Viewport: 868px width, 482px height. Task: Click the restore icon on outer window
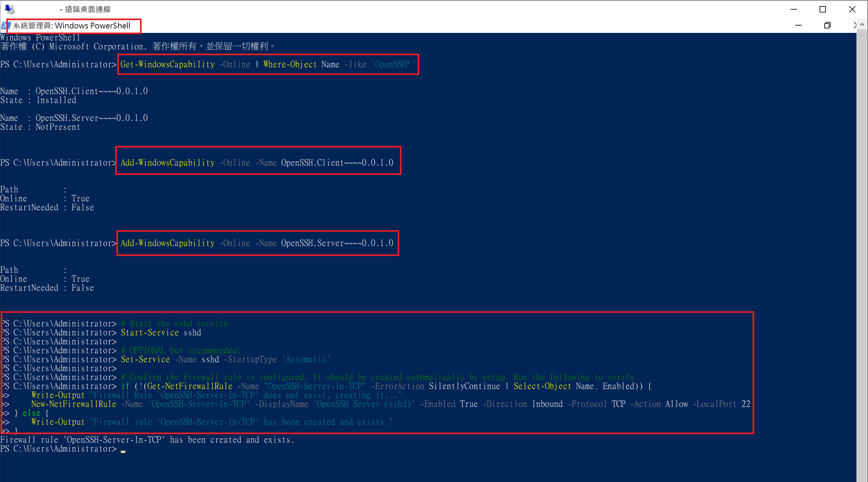tap(822, 9)
